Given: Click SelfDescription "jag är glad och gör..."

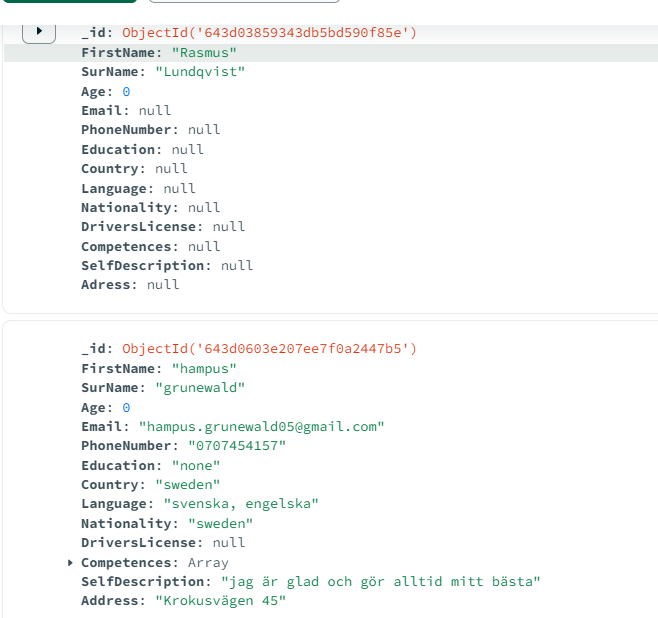Looking at the screenshot, I should (381, 582).
